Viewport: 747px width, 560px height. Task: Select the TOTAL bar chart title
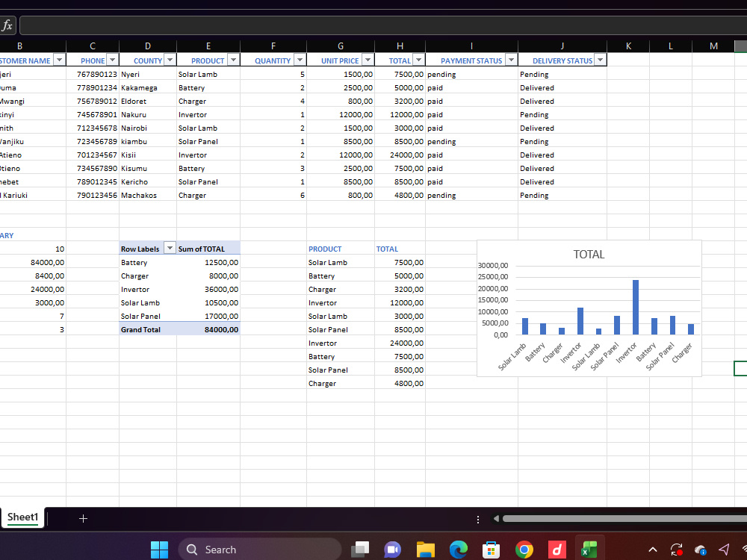click(589, 255)
